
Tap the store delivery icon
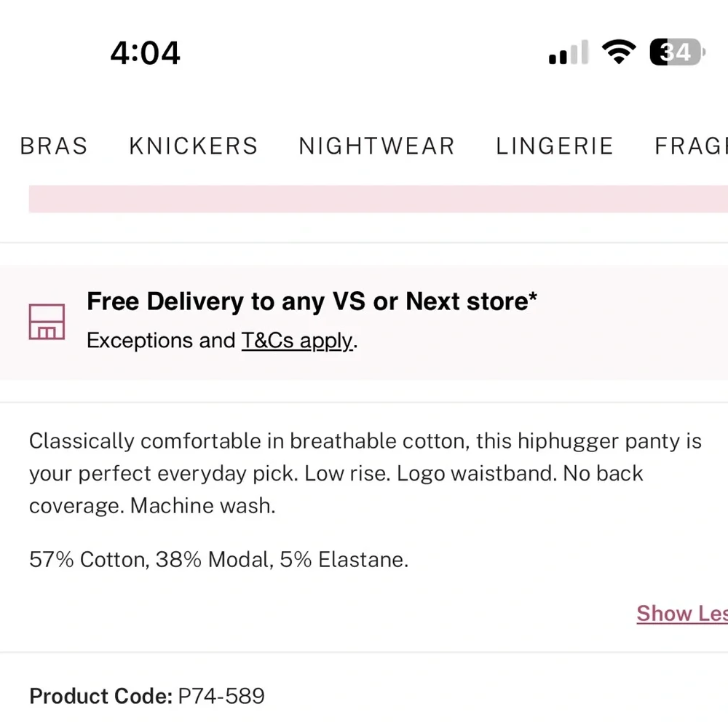pyautogui.click(x=47, y=322)
